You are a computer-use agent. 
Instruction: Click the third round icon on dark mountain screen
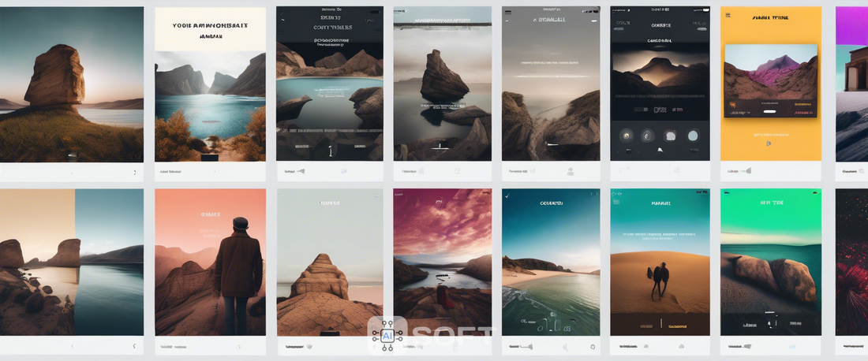[671, 136]
